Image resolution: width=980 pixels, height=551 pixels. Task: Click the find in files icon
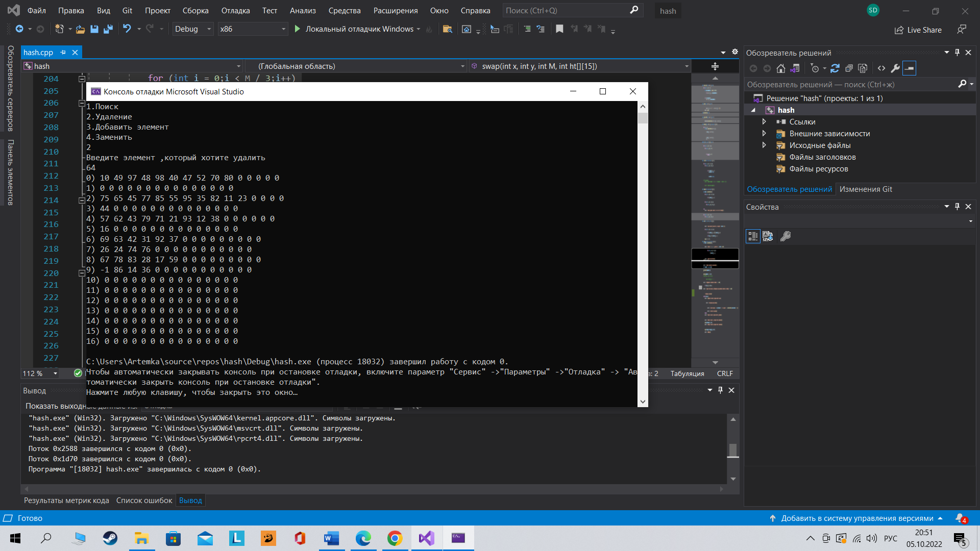(448, 29)
